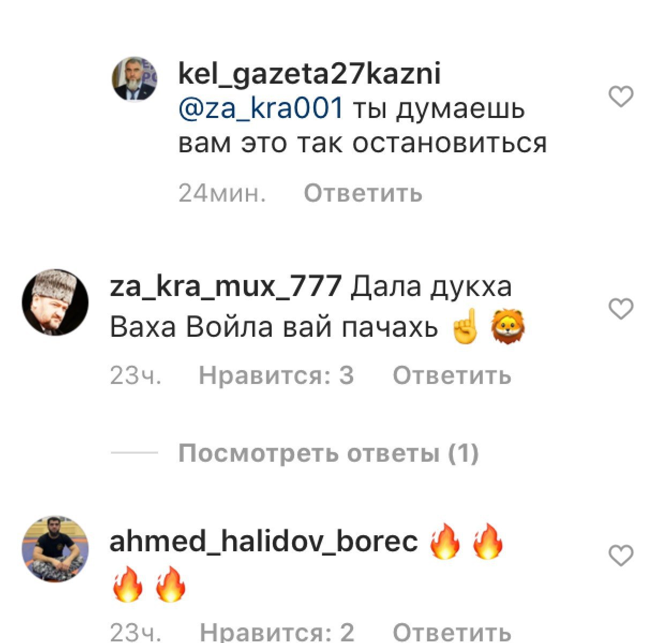Go to kel_gazeta27kazni username

pyautogui.click(x=310, y=74)
